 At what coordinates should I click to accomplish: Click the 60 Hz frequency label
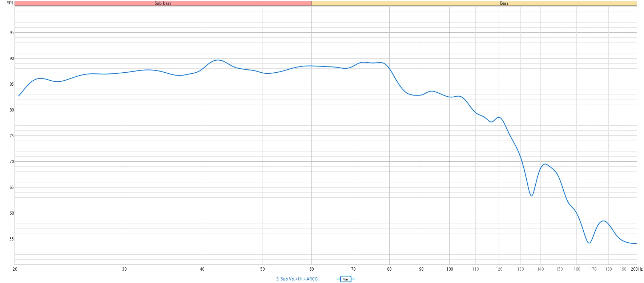pos(311,269)
